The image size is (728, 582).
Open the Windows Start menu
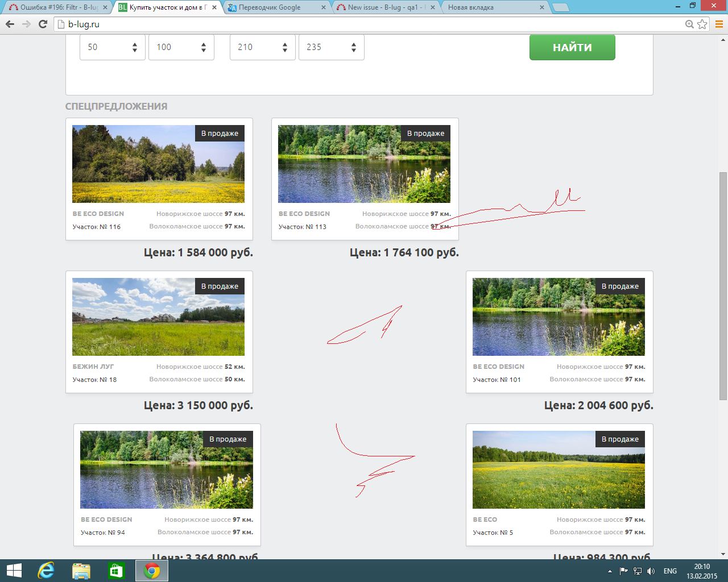14,571
